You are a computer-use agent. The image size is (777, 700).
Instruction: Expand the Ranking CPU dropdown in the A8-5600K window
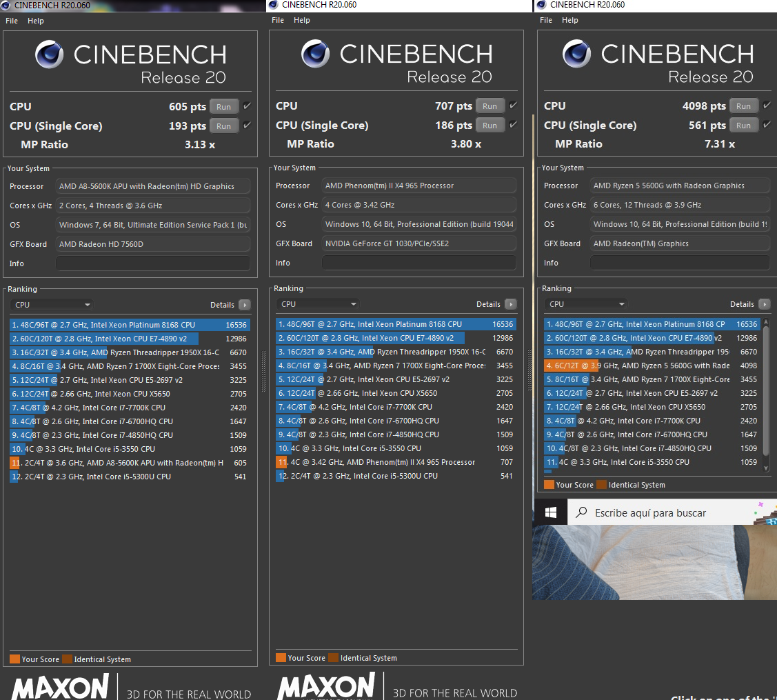(52, 305)
